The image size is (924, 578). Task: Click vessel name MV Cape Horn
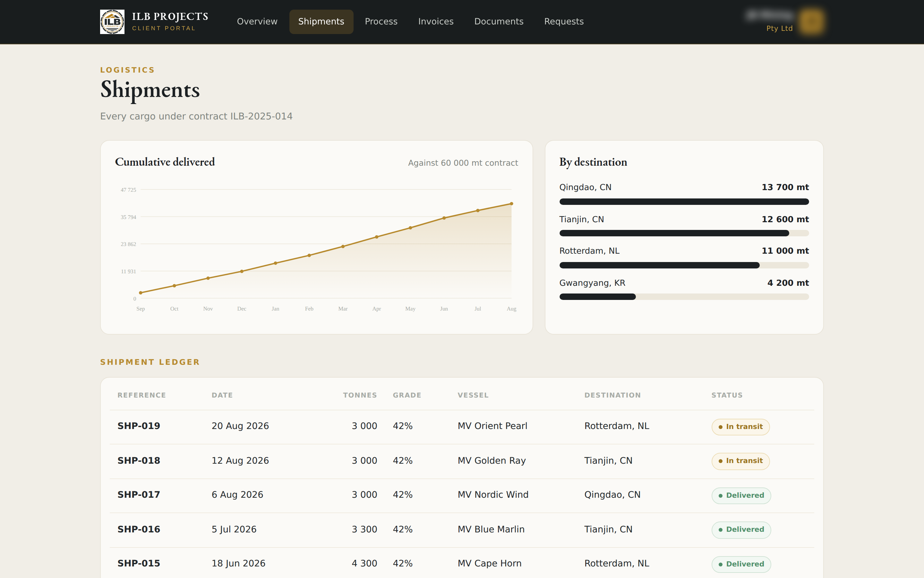(x=490, y=564)
